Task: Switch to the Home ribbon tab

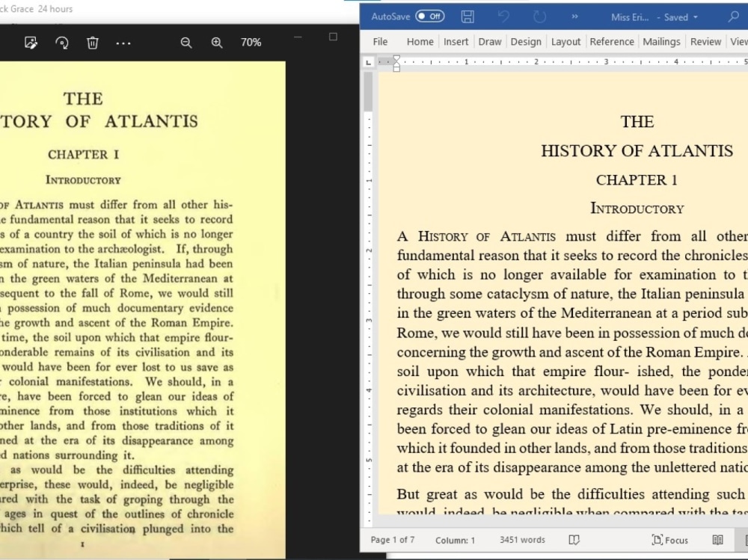Action: point(420,42)
